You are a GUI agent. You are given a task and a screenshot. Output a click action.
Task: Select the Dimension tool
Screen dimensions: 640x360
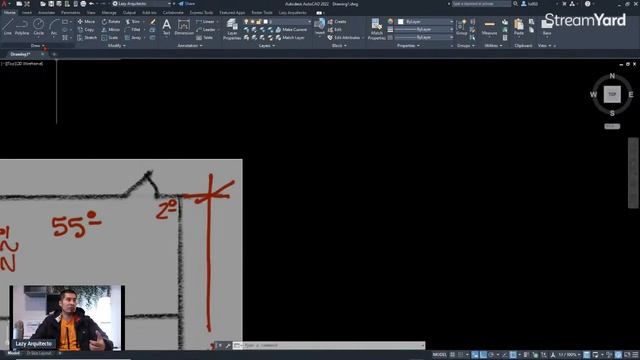(184, 28)
